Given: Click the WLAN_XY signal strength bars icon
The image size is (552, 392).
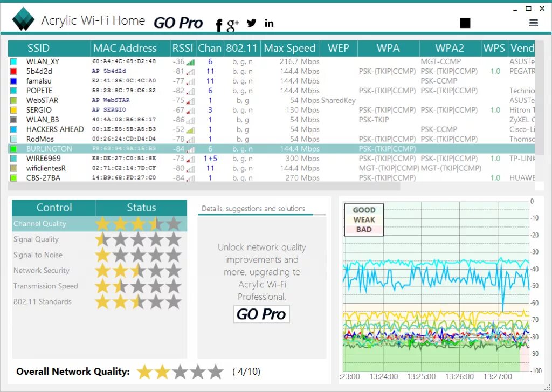Looking at the screenshot, I should [190, 62].
